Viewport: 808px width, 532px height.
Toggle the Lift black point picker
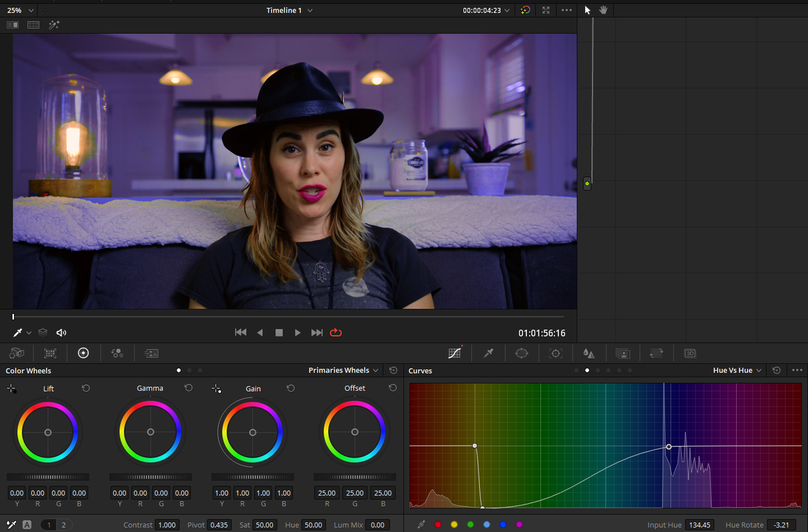(x=11, y=388)
